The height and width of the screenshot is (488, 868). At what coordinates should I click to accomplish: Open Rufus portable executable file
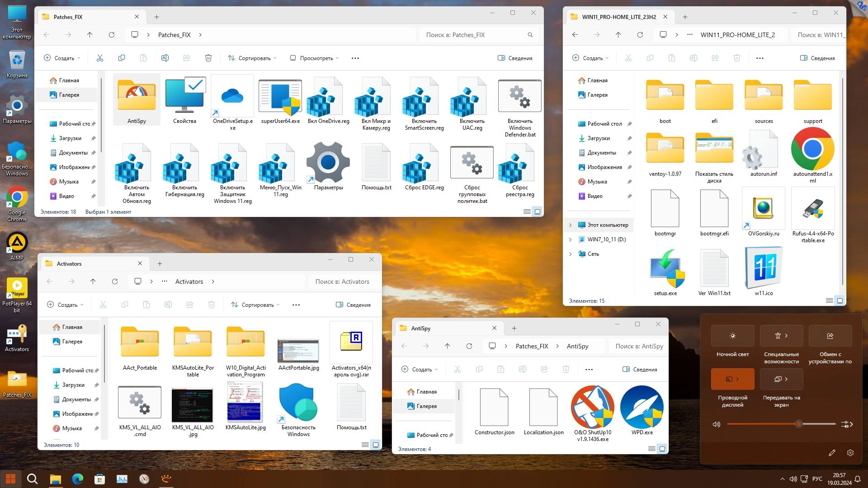coord(812,209)
